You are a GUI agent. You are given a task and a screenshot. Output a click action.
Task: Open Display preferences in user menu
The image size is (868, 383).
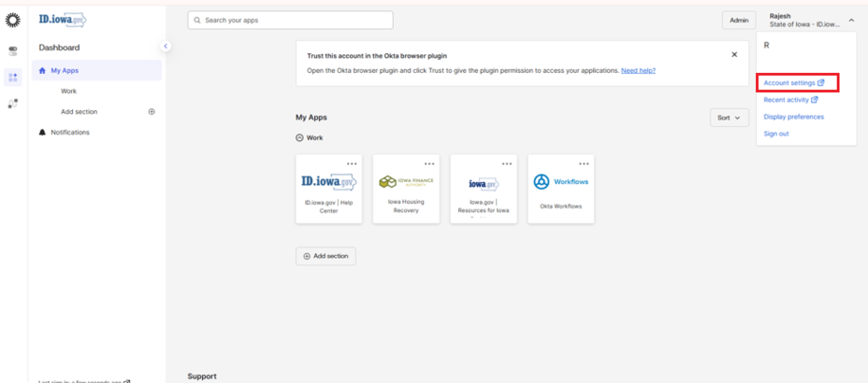794,117
